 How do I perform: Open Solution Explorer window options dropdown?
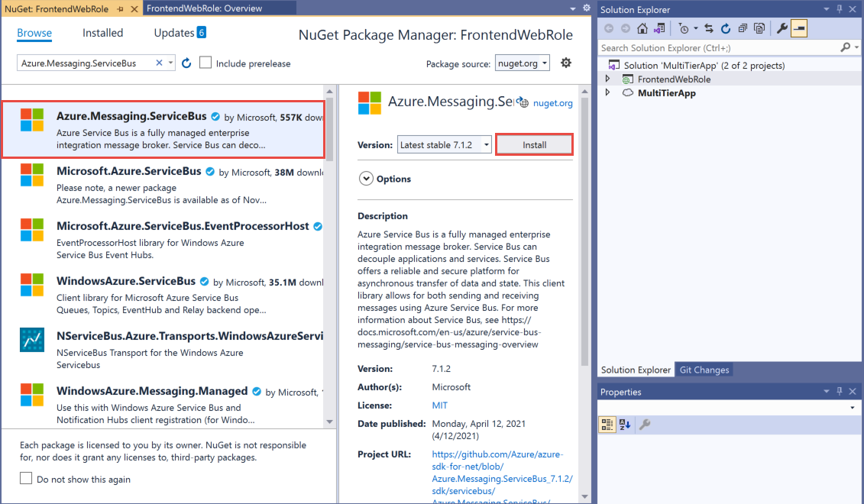(x=826, y=9)
